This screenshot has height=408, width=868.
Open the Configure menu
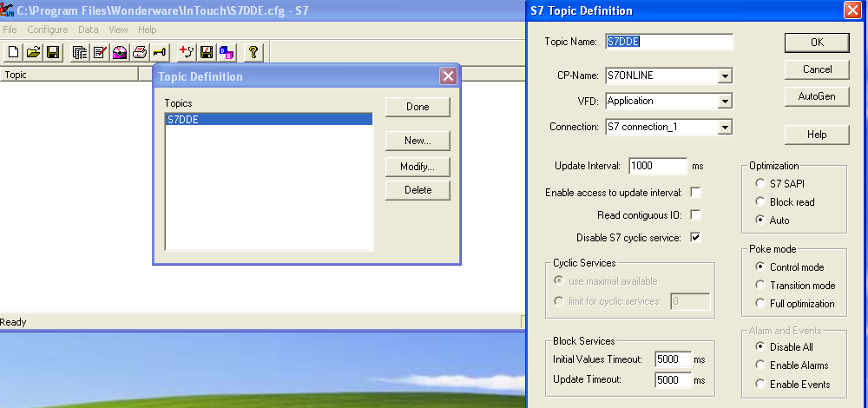pyautogui.click(x=47, y=30)
